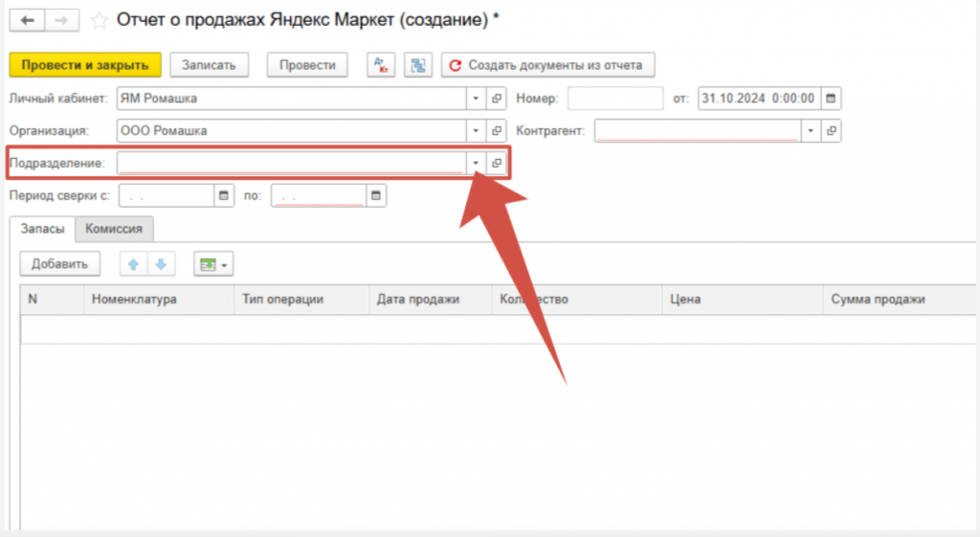980x537 pixels.
Task: Open the Контрагент record via its open icon
Action: tap(832, 131)
